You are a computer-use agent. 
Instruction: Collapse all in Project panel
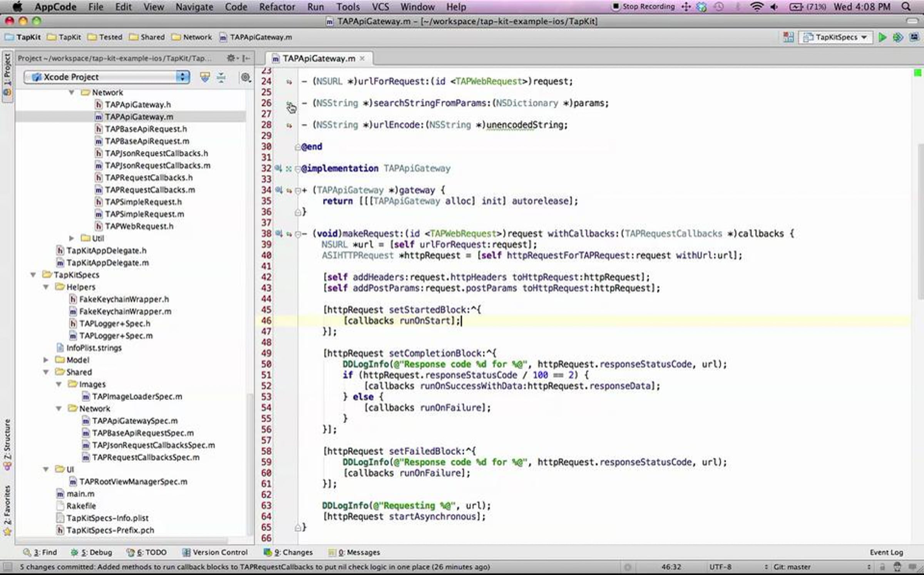221,77
